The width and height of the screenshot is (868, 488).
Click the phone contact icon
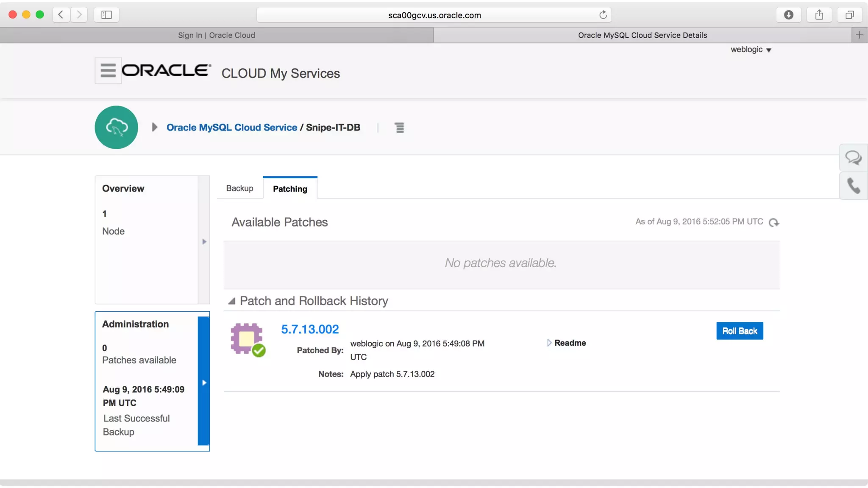(853, 186)
